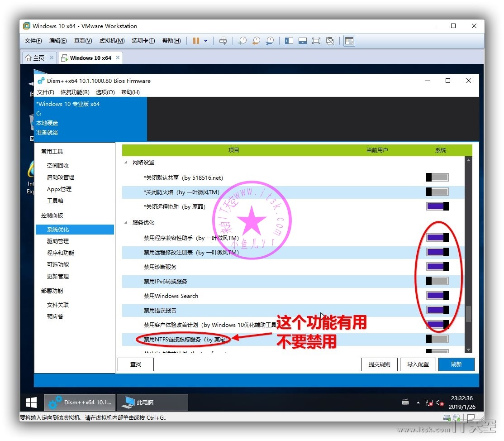Toggle 禁用IPv6转换服务 switch
Screen dimensions: 504x441
tap(437, 281)
